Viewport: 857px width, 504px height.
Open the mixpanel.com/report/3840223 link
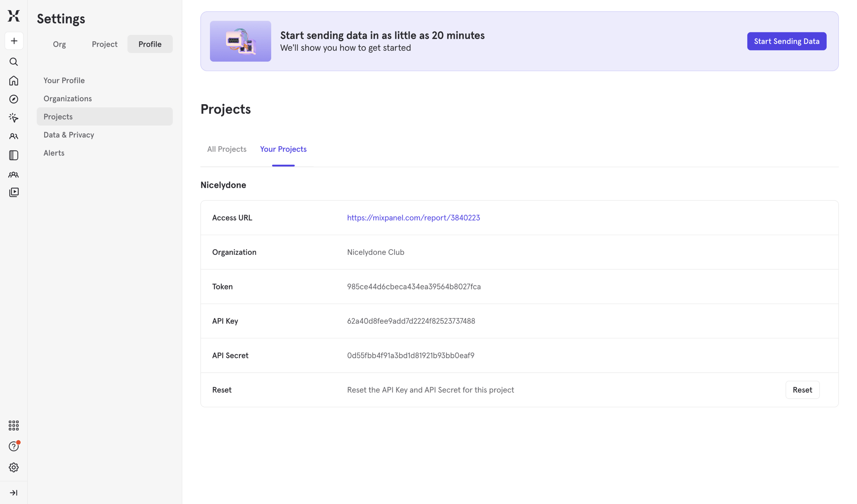414,218
